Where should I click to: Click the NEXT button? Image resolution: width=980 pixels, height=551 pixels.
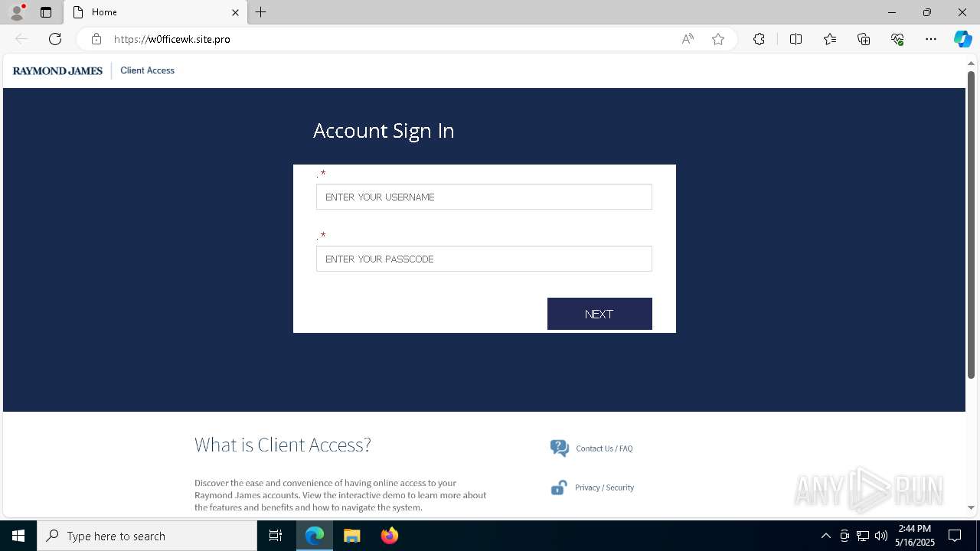599,314
